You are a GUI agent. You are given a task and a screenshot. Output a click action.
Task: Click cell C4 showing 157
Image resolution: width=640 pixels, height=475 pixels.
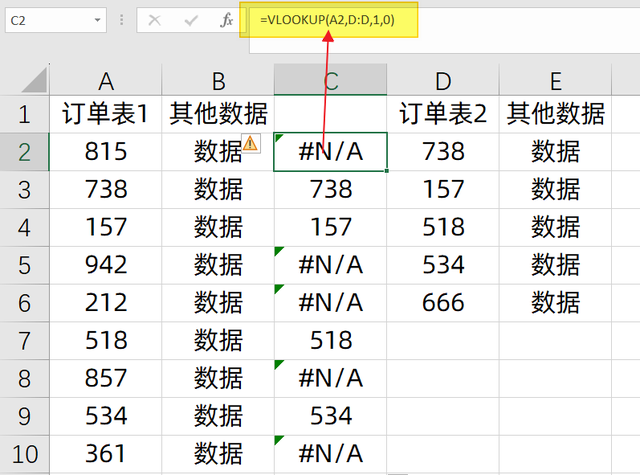pyautogui.click(x=331, y=227)
